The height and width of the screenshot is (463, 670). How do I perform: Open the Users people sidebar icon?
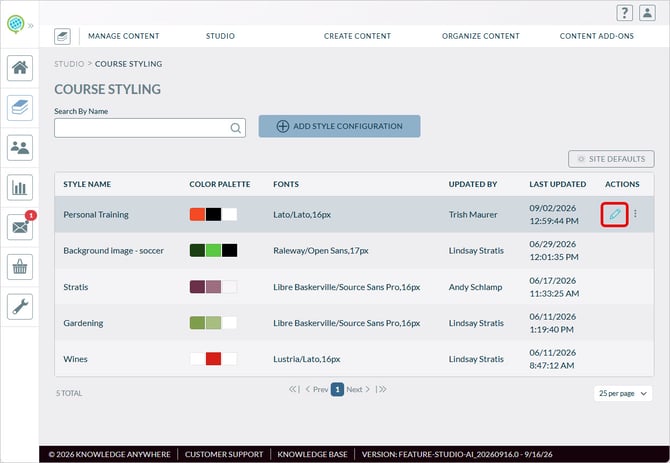point(20,148)
